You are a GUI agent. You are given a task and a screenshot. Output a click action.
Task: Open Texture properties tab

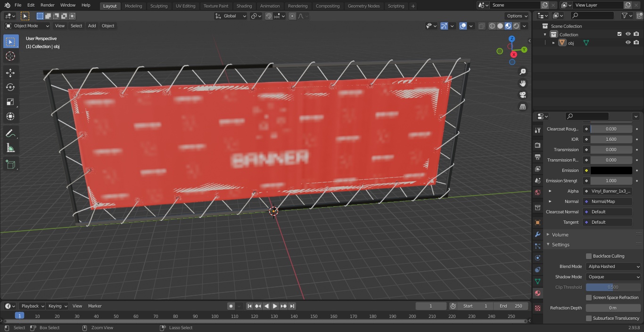pyautogui.click(x=537, y=308)
